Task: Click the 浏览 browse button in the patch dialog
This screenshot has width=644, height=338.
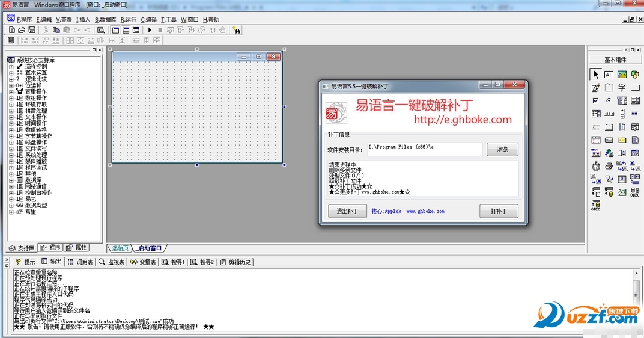Action: pos(502,149)
